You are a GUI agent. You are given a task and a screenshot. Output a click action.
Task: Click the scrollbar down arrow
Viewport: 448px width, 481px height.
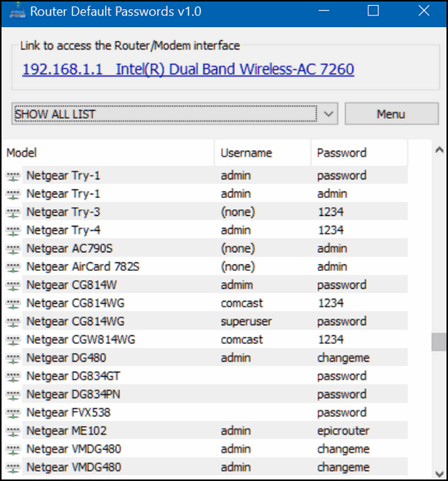[440, 474]
